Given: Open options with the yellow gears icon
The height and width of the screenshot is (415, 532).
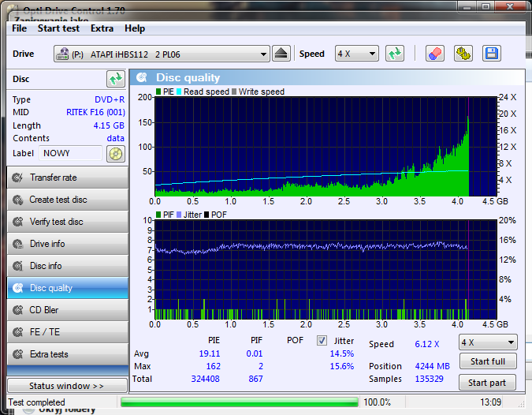Looking at the screenshot, I should coord(463,54).
